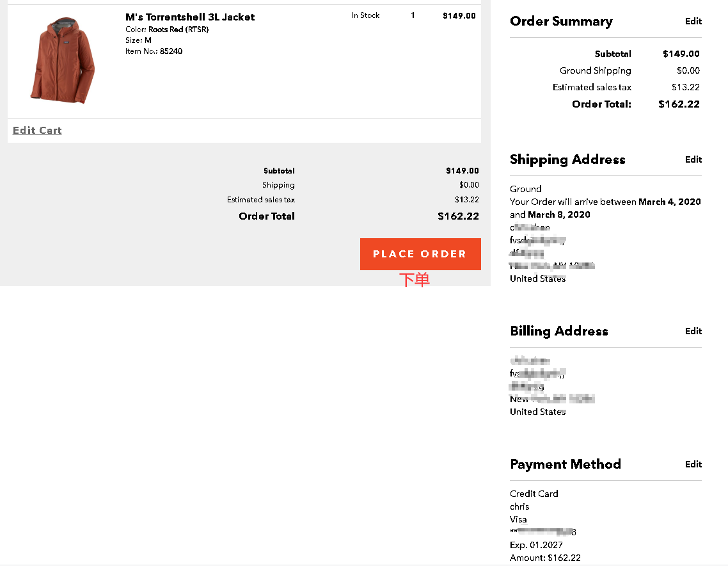728x566 pixels.
Task: Click the Amount: $162.22 payment text
Action: click(545, 558)
